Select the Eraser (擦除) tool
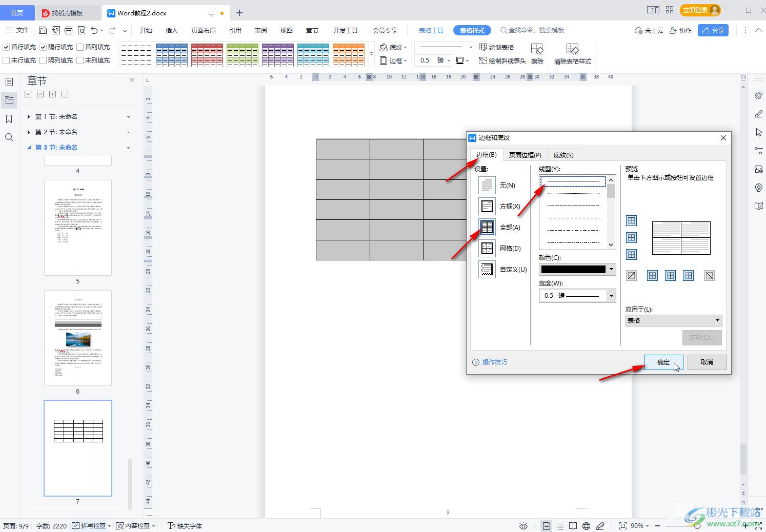The image size is (766, 532). 537,54
